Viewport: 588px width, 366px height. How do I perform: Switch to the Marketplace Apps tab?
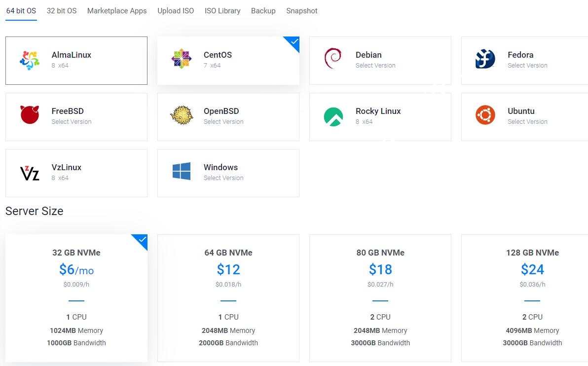pos(117,11)
